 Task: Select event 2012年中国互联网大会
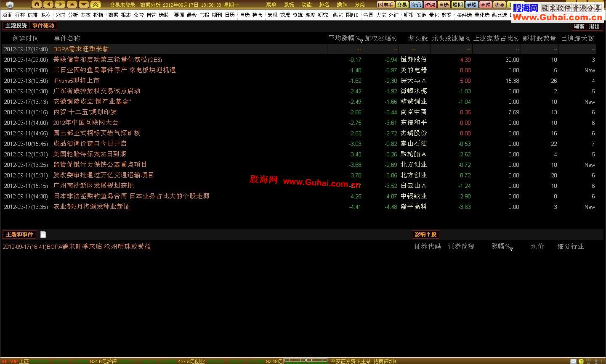coord(86,123)
